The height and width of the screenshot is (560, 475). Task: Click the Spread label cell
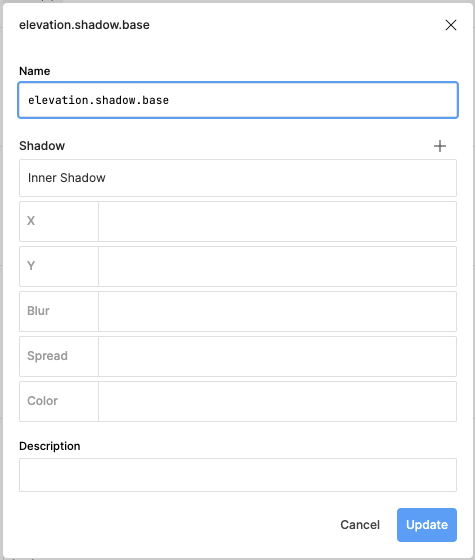59,356
